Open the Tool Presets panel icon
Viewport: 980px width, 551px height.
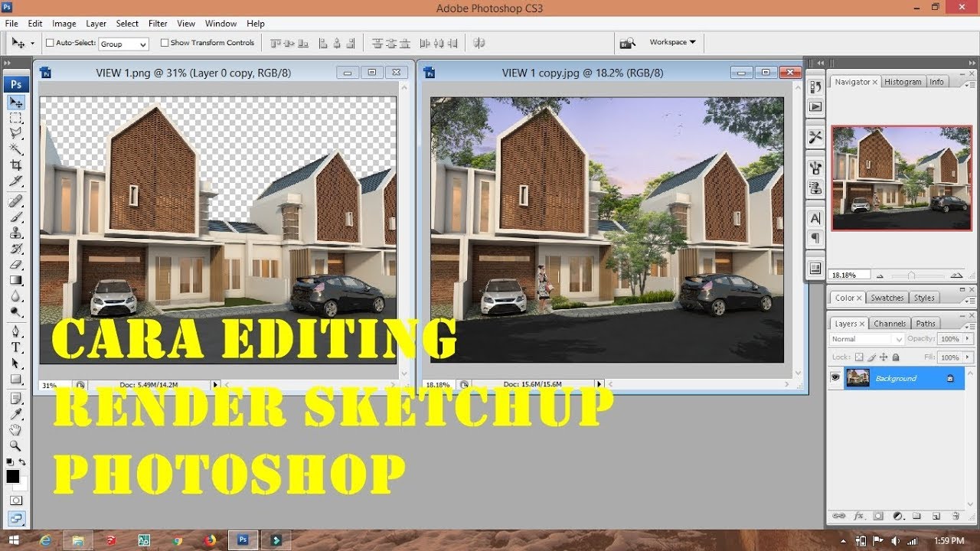pos(815,137)
